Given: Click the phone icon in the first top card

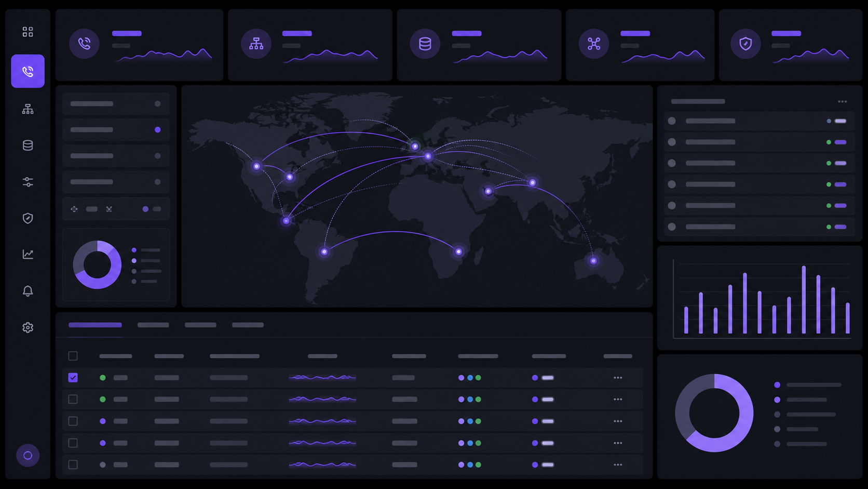Looking at the screenshot, I should pos(84,44).
